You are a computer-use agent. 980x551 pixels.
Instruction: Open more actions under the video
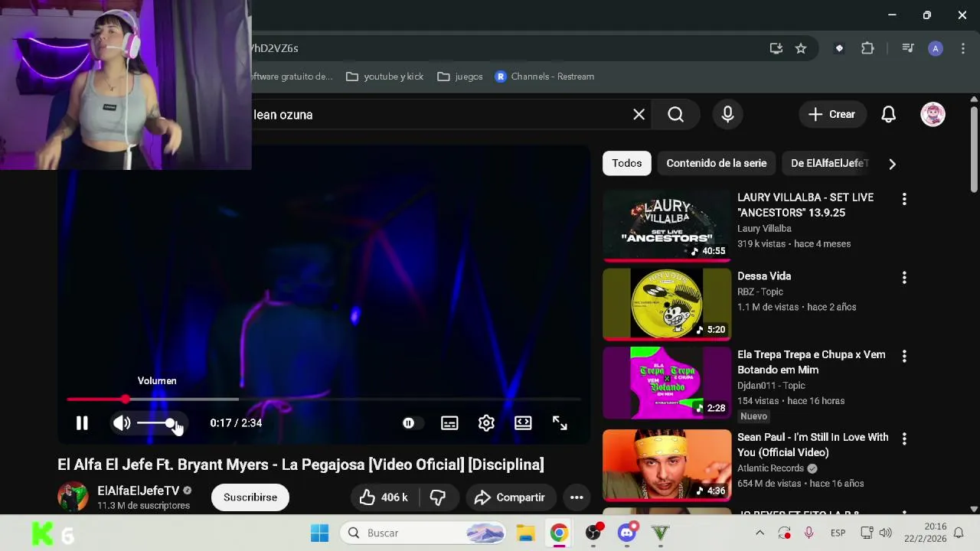pos(577,497)
